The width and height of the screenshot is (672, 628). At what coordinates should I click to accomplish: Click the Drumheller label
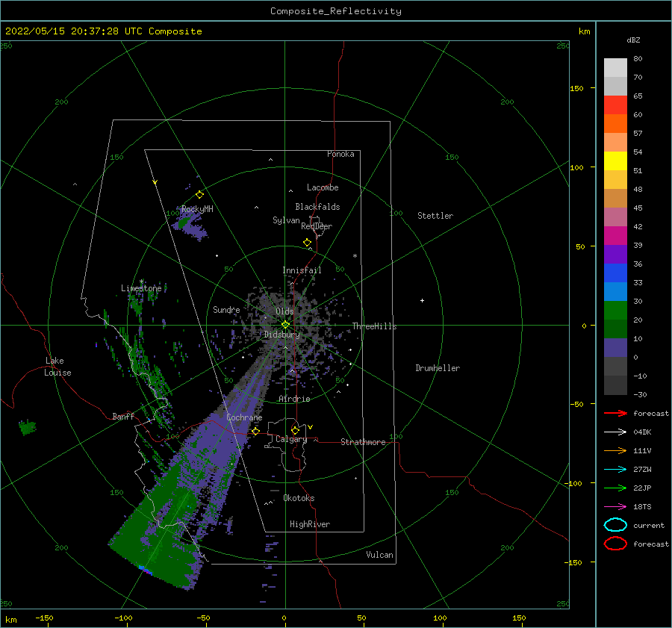pos(438,368)
